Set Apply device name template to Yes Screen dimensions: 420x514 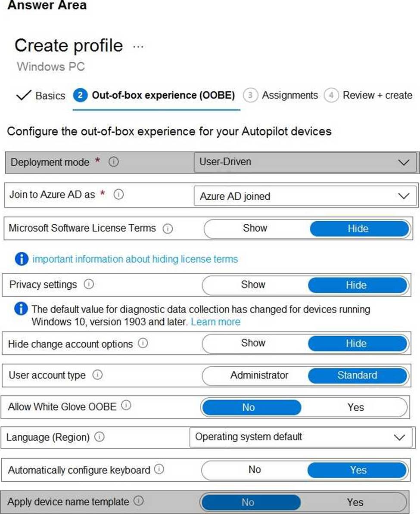click(x=355, y=502)
